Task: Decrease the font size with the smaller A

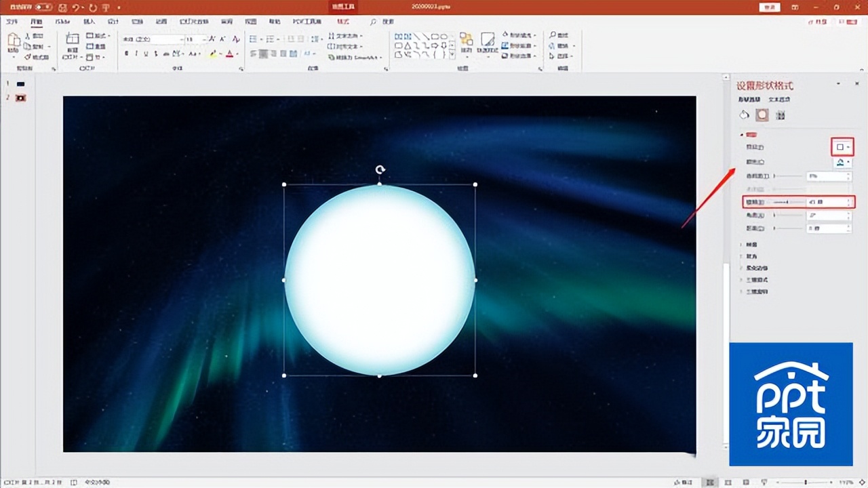Action: coord(221,39)
